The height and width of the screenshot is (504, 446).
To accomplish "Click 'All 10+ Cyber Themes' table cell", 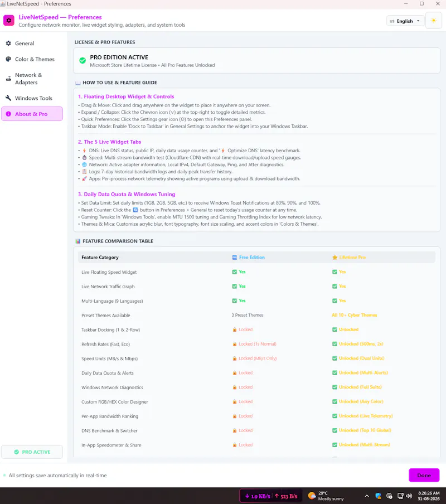I will [x=355, y=315].
